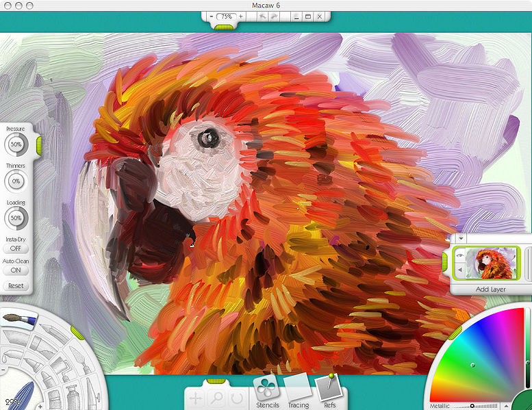Zoom out with the minus beside 75%
This screenshot has width=532, height=410.
pos(212,16)
